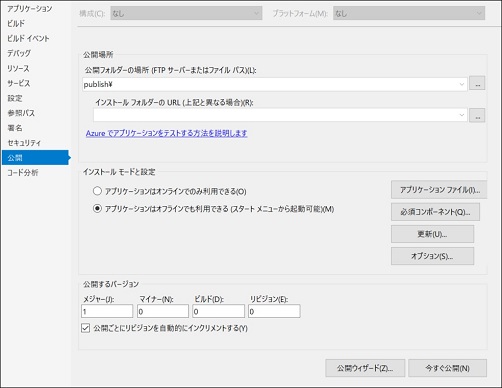The image size is (502, 388).
Task: Open the Azure application testing help link
Action: pos(166,133)
